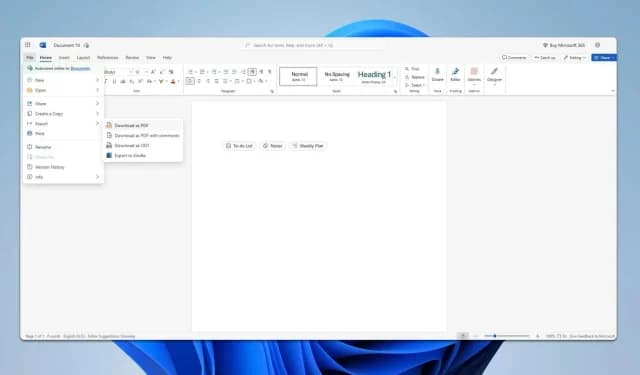This screenshot has width=640, height=375.
Task: Switch to the Insert tab
Action: click(x=64, y=58)
